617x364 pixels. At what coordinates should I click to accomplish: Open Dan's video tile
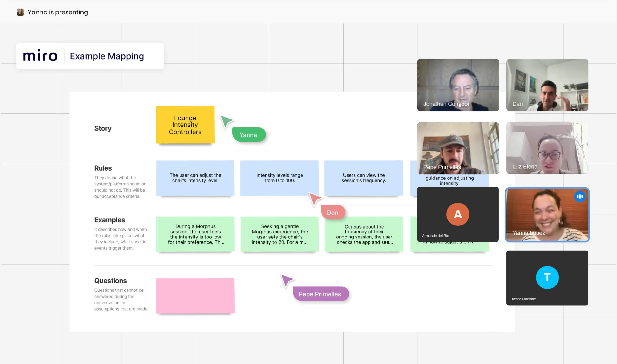point(547,85)
